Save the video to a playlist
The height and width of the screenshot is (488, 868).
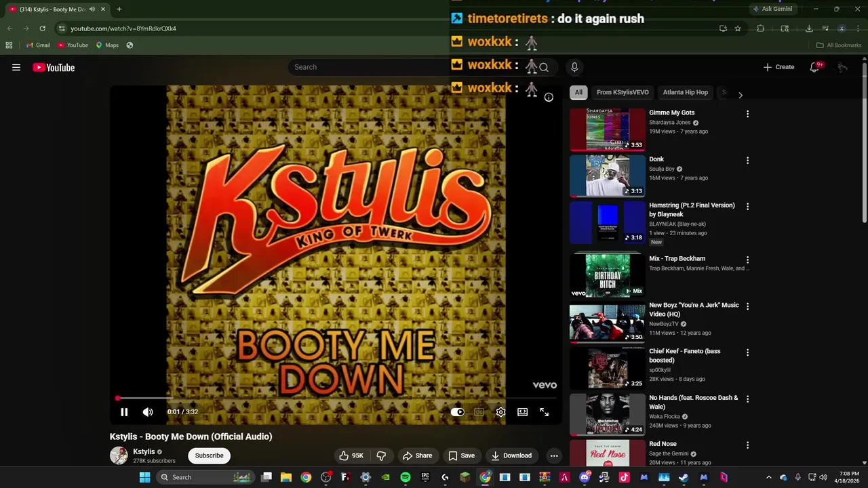(461, 455)
